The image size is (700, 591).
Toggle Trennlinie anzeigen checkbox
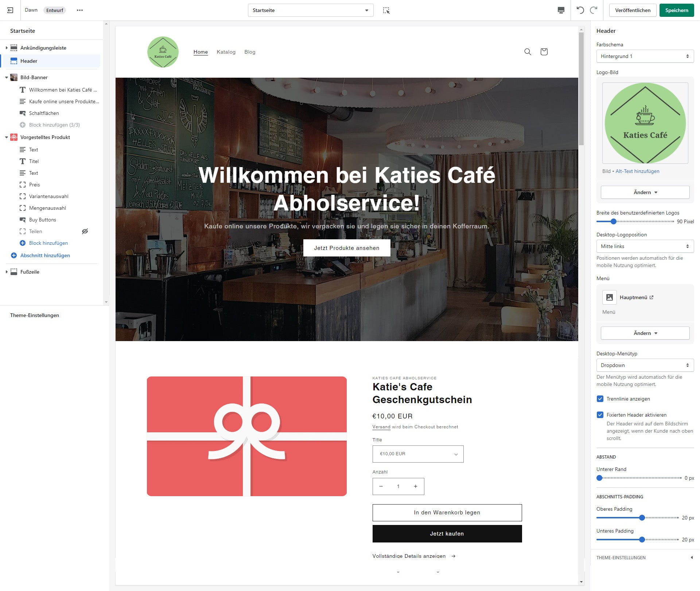(x=599, y=399)
